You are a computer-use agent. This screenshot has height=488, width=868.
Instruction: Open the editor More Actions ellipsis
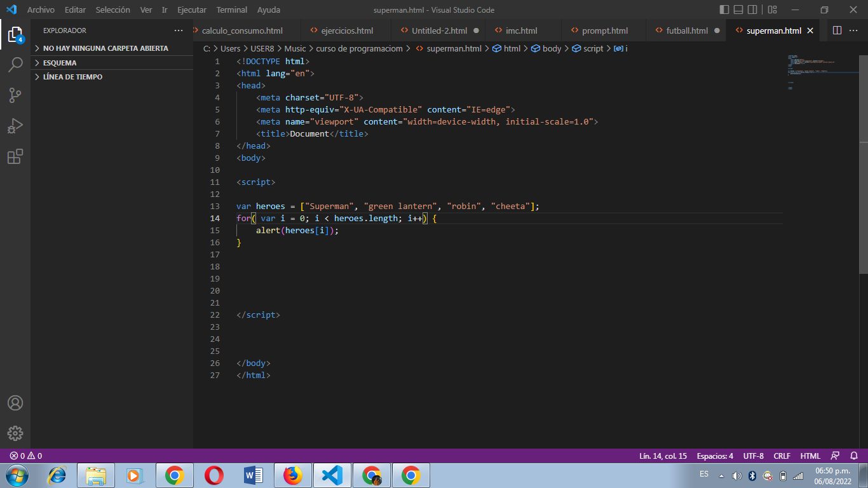854,30
